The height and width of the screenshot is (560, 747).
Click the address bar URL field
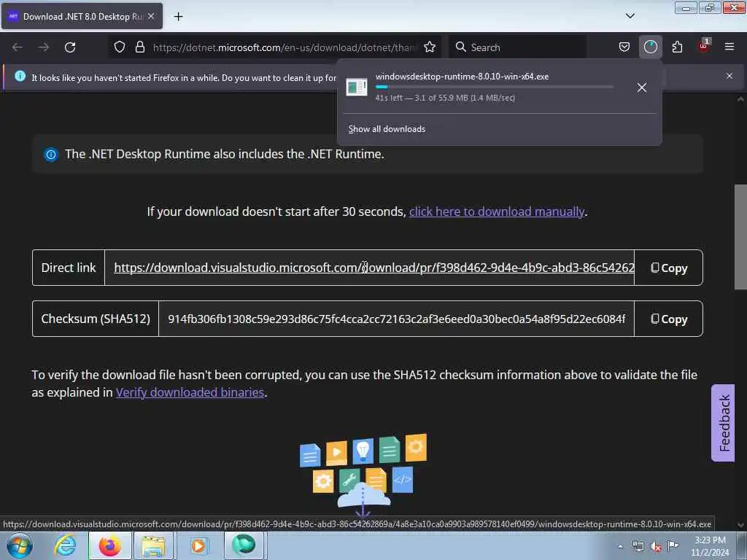coord(284,47)
